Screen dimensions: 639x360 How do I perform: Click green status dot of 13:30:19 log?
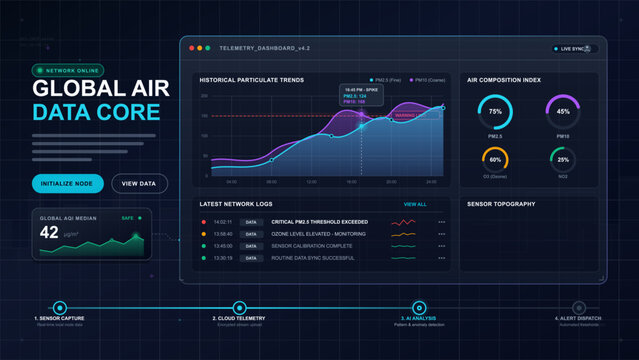click(204, 258)
